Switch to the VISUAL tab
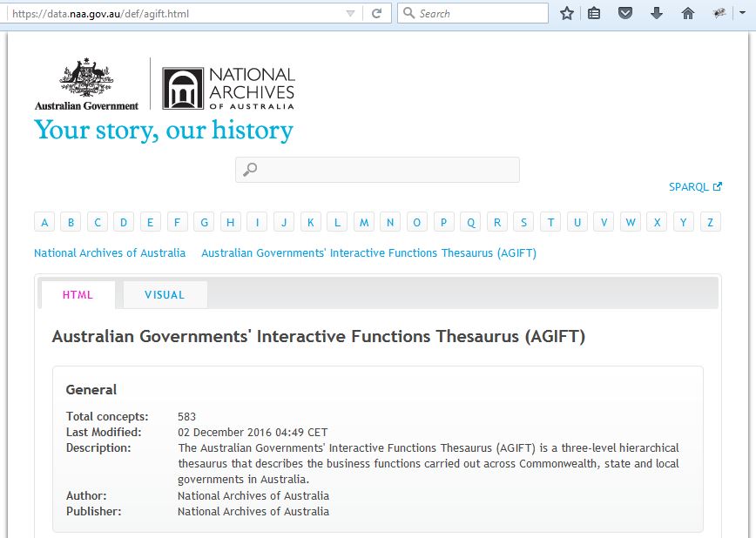Viewport: 756px width, 538px height. pos(165,294)
